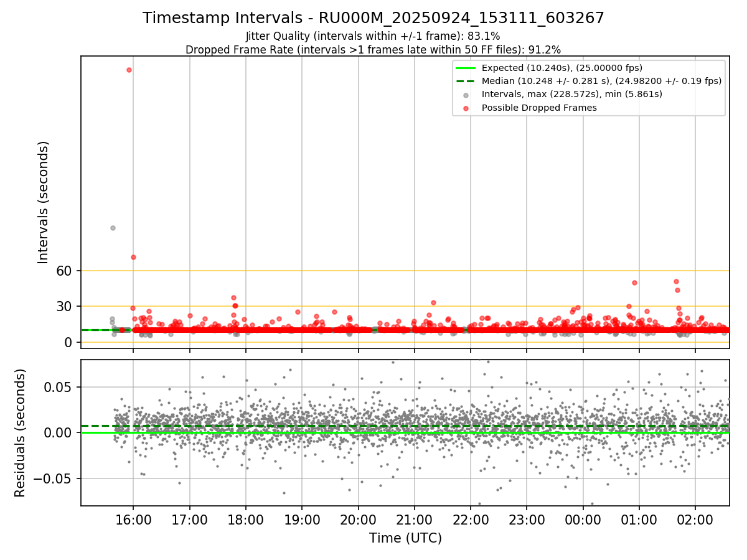This screenshot has width=747, height=560.
Task: Click the 'Residuals (seconds)' y-axis label
Action: pos(20,432)
